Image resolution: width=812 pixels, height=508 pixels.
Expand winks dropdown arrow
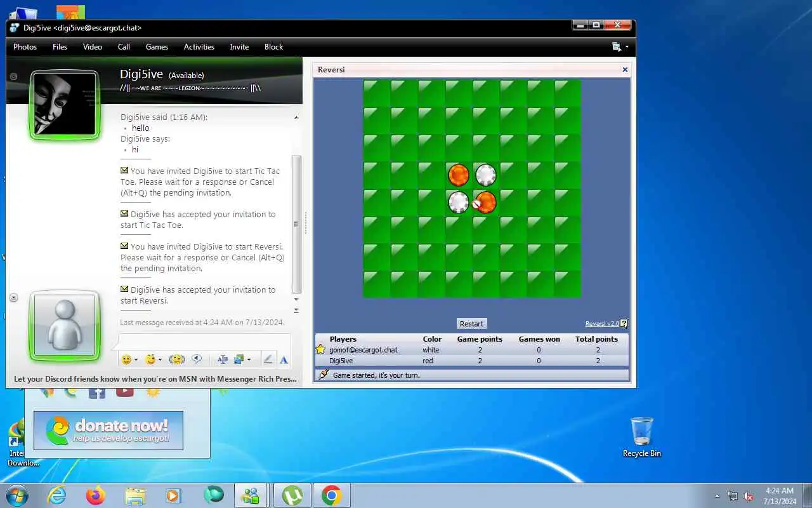click(160, 360)
